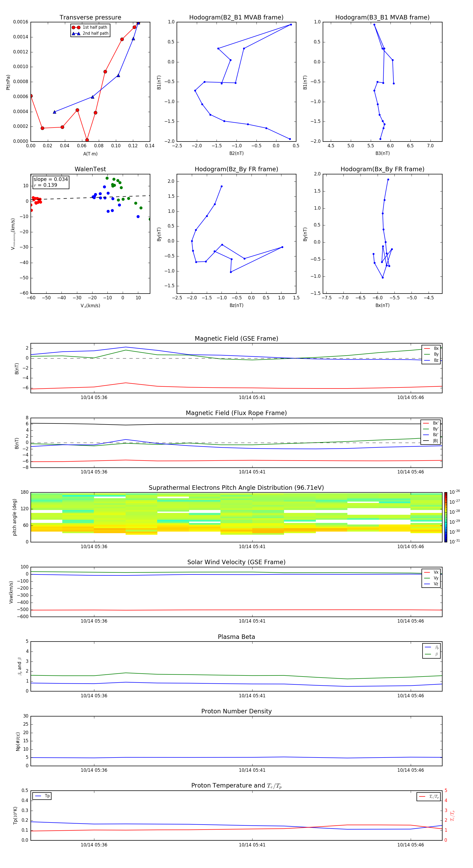Click the Te/Tp legend entry in temperature plot
The width and height of the screenshot is (473, 868).
tap(429, 796)
